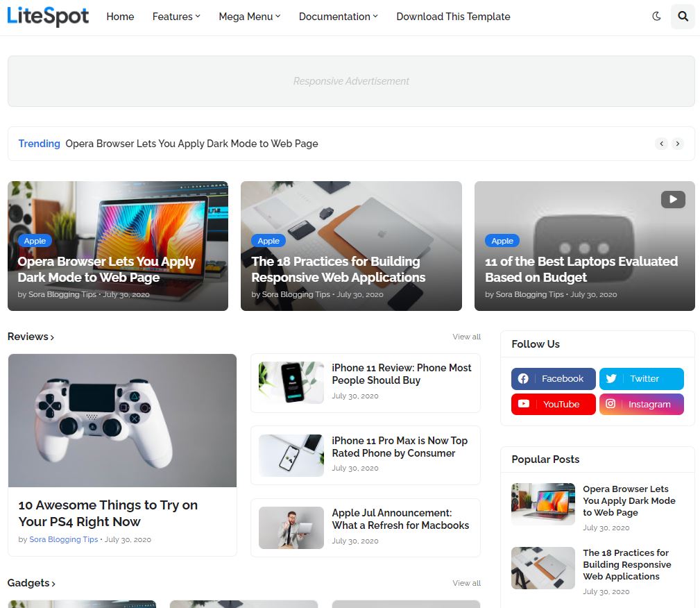Click the LiteSpot logo
This screenshot has width=700, height=608.
coord(48,16)
